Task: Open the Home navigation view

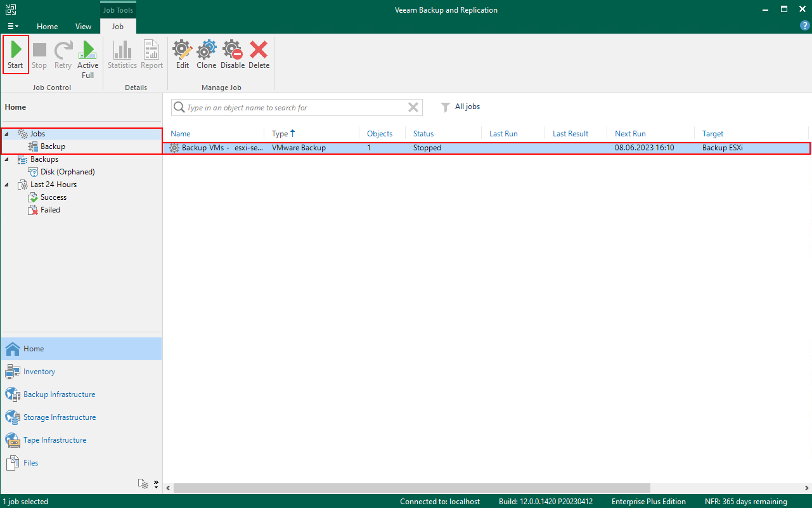Action: click(x=81, y=349)
